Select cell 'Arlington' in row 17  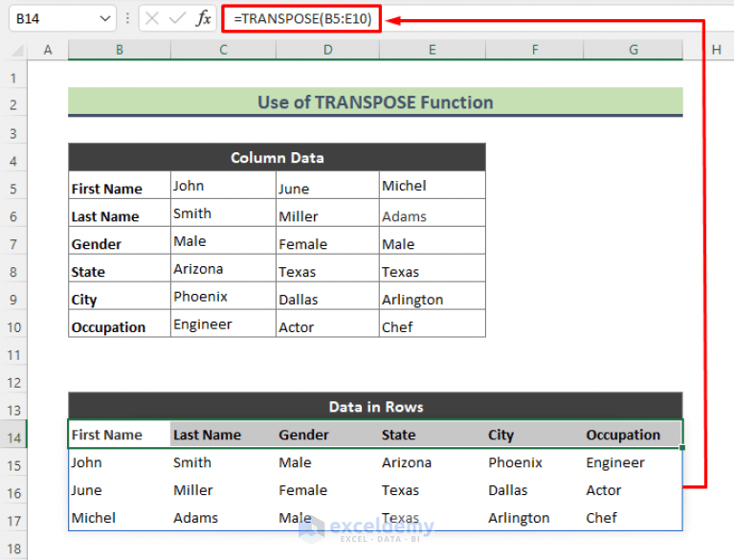(535, 517)
